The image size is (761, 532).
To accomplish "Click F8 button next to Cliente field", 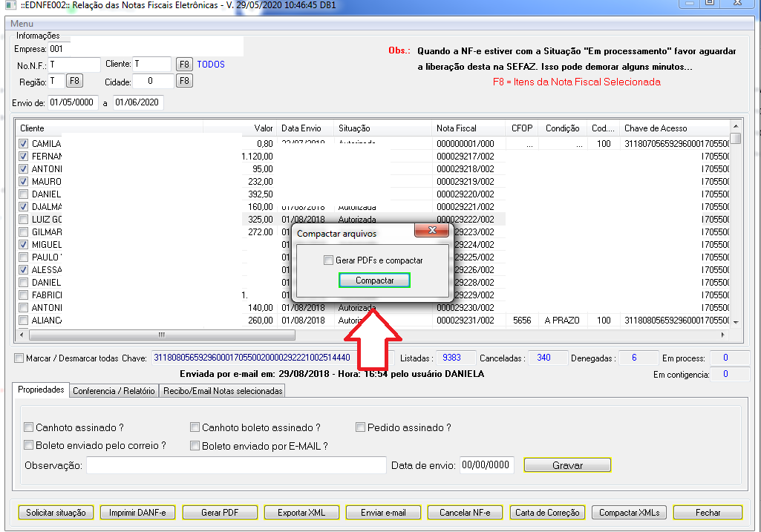I will [184, 65].
